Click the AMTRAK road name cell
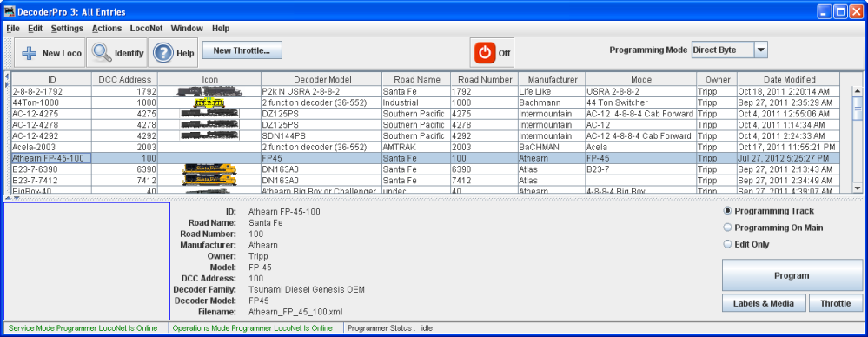The height and width of the screenshot is (337, 868). coord(416,147)
